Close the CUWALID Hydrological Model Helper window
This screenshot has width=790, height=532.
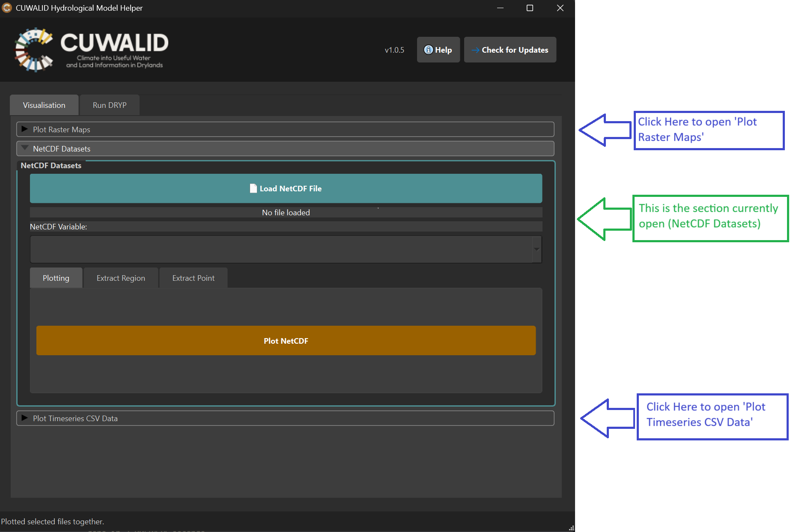(560, 8)
